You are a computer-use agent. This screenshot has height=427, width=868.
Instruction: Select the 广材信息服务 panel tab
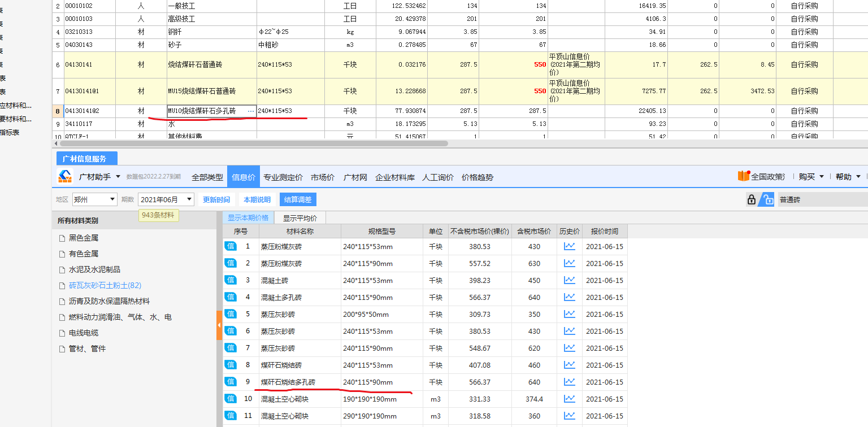pyautogui.click(x=87, y=159)
